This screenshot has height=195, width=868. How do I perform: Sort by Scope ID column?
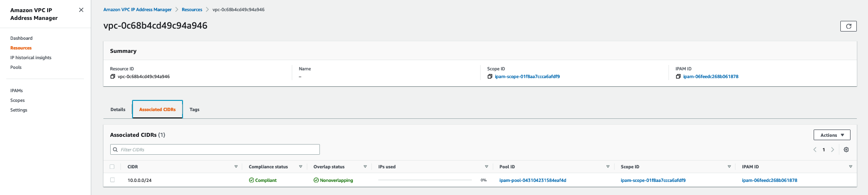click(x=729, y=167)
